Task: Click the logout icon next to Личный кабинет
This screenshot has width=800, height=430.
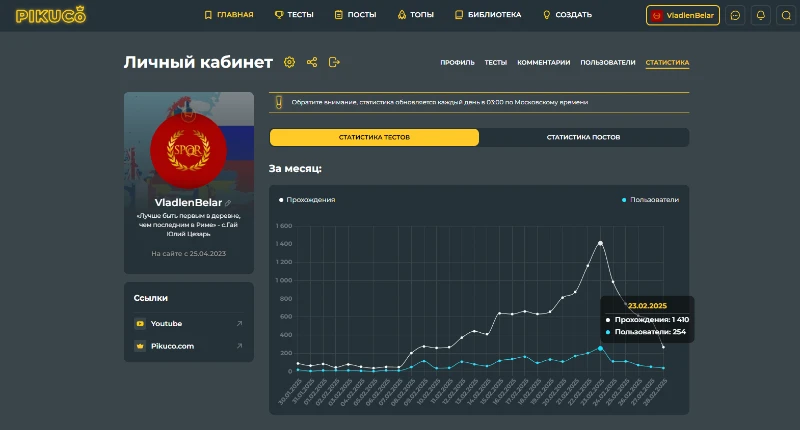Action: (334, 62)
